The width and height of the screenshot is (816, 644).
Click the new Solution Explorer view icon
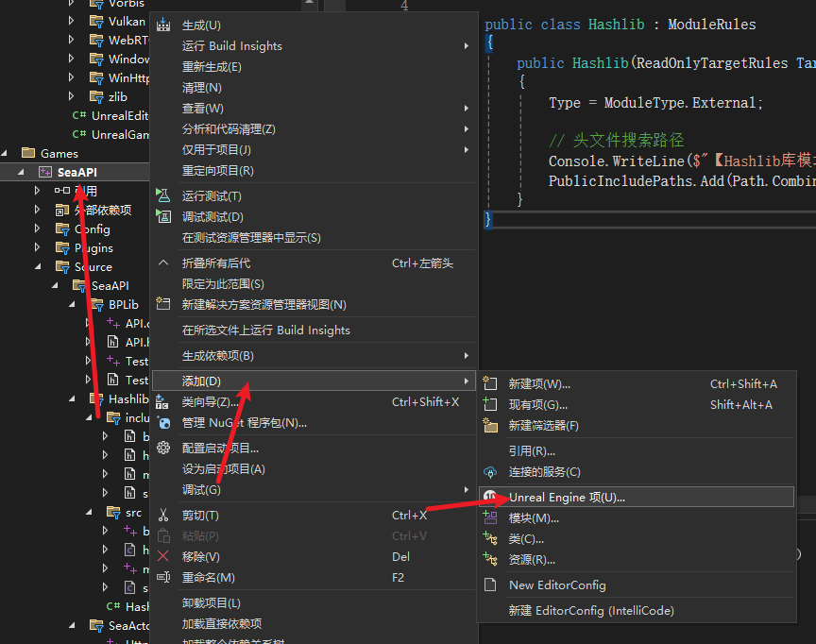pyautogui.click(x=163, y=304)
